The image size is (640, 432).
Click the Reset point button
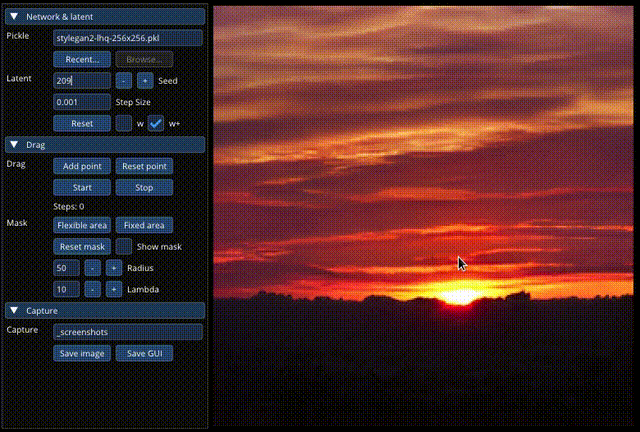tap(144, 166)
